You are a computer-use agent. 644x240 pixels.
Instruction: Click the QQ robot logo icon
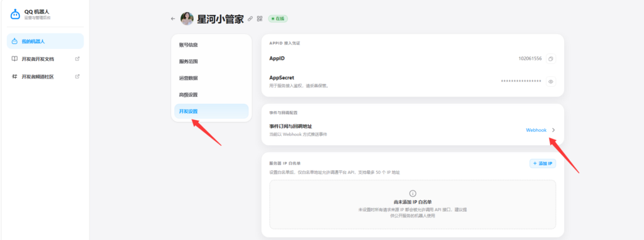coord(15,14)
